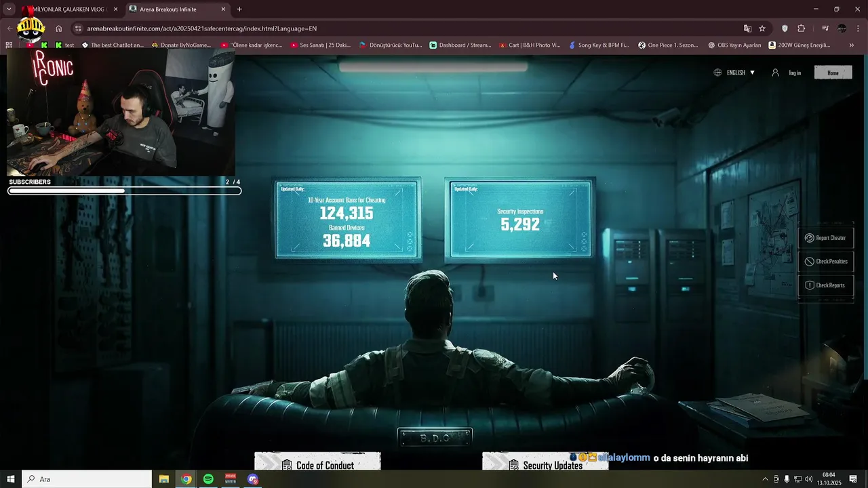Click the translate page icon
The image size is (868, 488).
click(x=747, y=28)
